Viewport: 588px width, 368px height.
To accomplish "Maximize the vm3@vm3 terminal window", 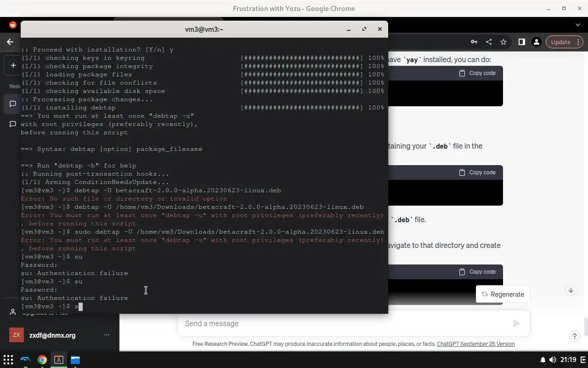I will tap(364, 29).
